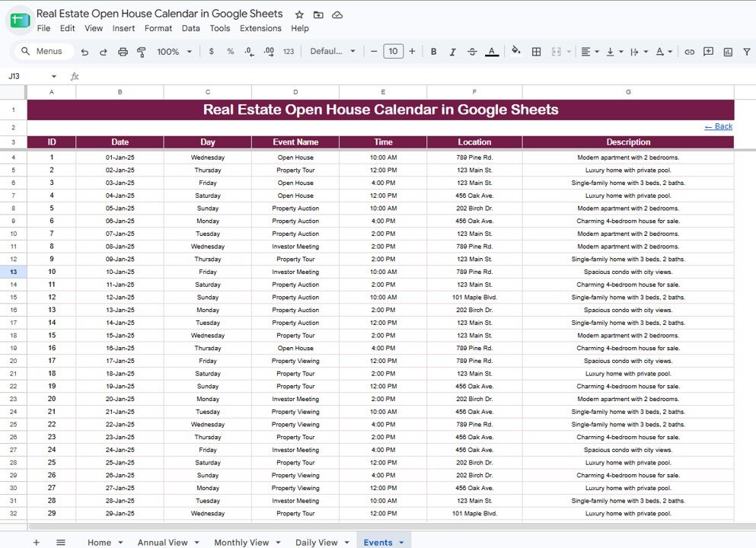This screenshot has width=756, height=548.
Task: Open font family Default dropdown
Action: point(333,51)
